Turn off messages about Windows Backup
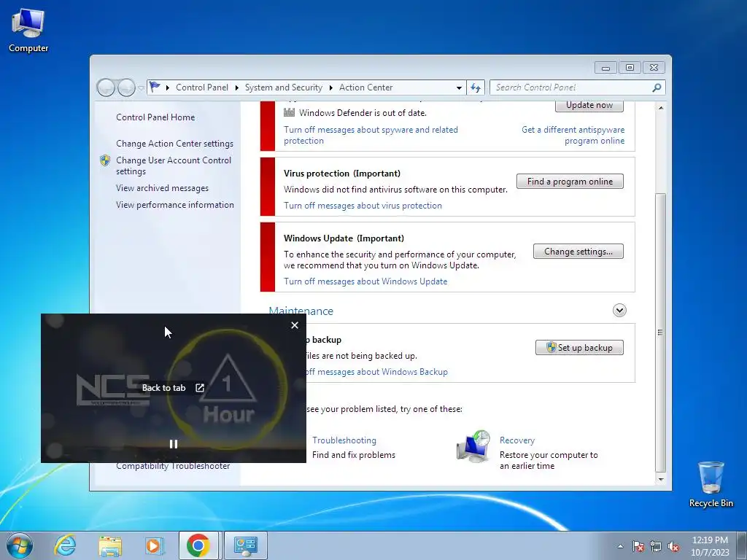The image size is (747, 560). point(376,372)
